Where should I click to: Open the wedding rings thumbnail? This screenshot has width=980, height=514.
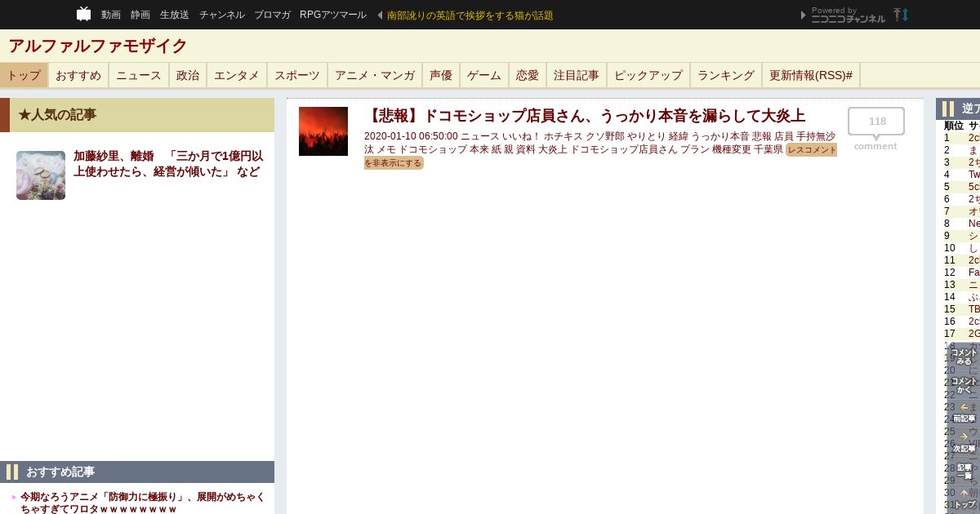click(41, 175)
